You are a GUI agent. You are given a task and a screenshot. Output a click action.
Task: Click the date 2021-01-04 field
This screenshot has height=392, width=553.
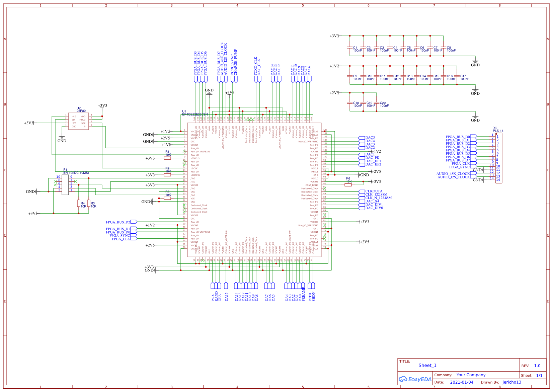click(x=462, y=382)
